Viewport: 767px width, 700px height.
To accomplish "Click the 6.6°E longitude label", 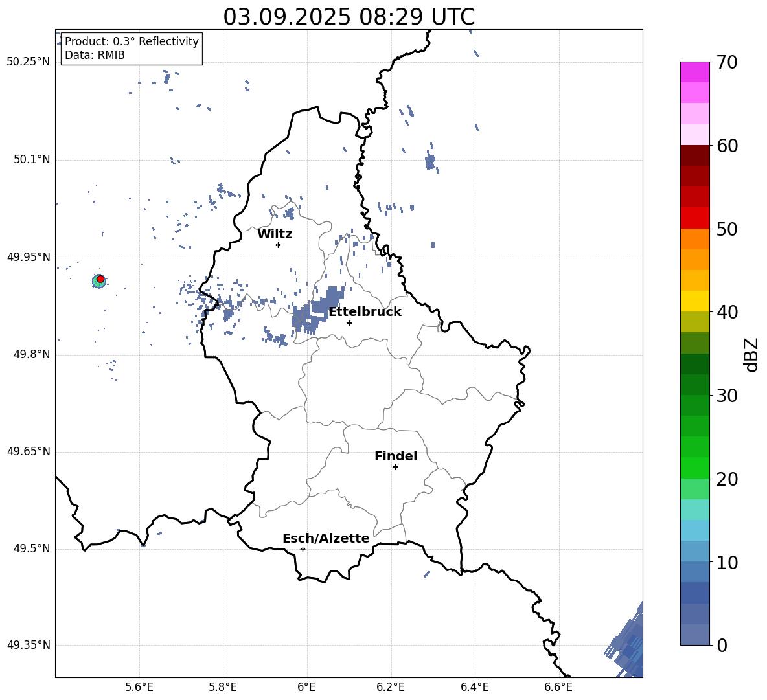I will coord(558,687).
